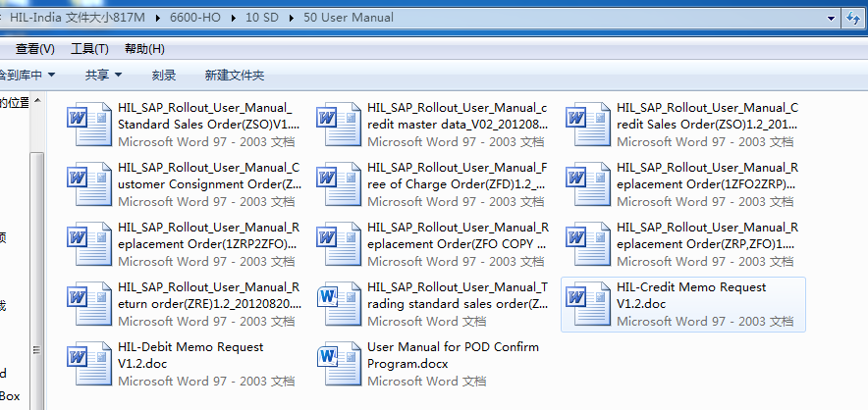Click the 刻录 toolbar button
Screen dimensions: 868x410
click(164, 76)
